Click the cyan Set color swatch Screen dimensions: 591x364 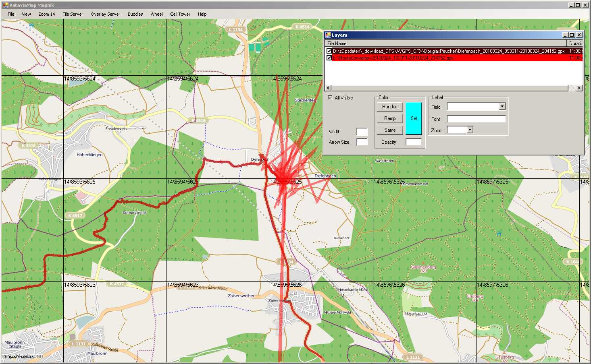(414, 118)
